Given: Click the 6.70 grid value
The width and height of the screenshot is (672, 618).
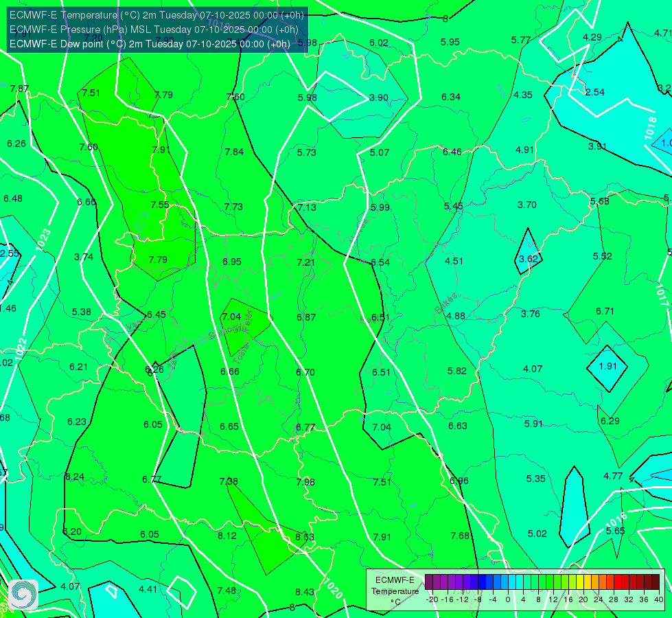Looking at the screenshot, I should (305, 372).
